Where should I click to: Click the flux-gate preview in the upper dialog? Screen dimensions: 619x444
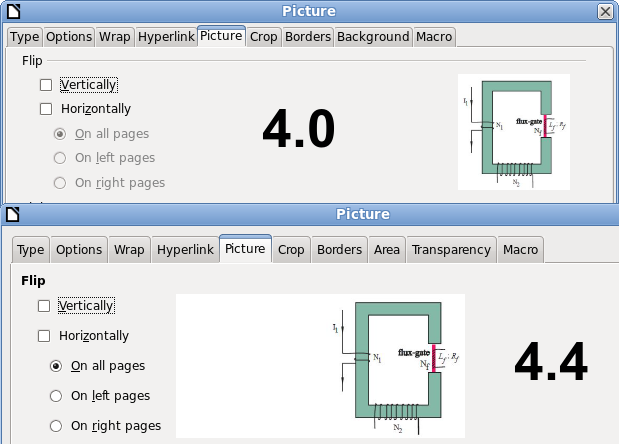(513, 131)
